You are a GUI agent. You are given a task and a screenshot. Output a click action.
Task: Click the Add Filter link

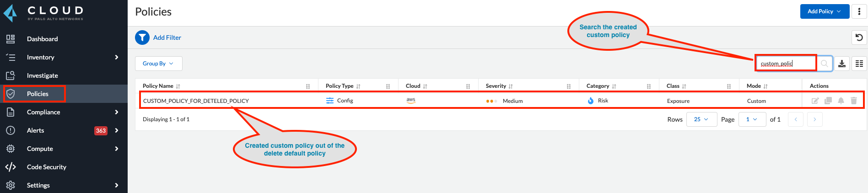[167, 38]
